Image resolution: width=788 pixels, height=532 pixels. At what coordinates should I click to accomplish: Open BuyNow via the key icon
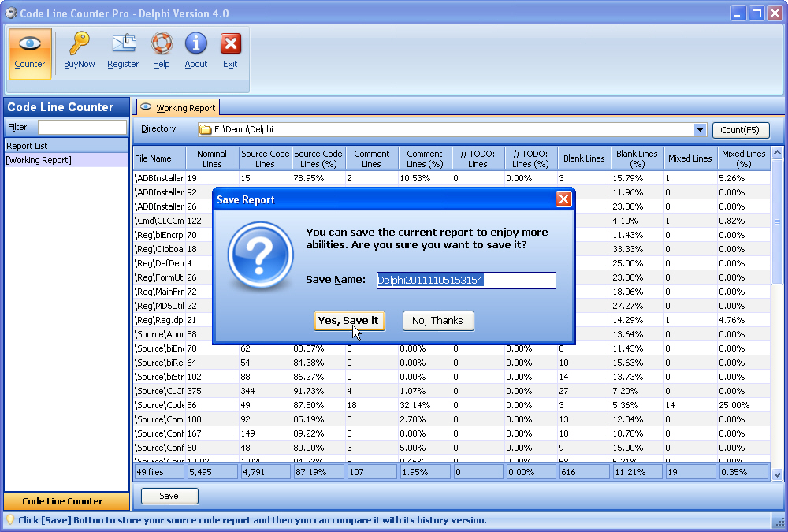pos(79,45)
